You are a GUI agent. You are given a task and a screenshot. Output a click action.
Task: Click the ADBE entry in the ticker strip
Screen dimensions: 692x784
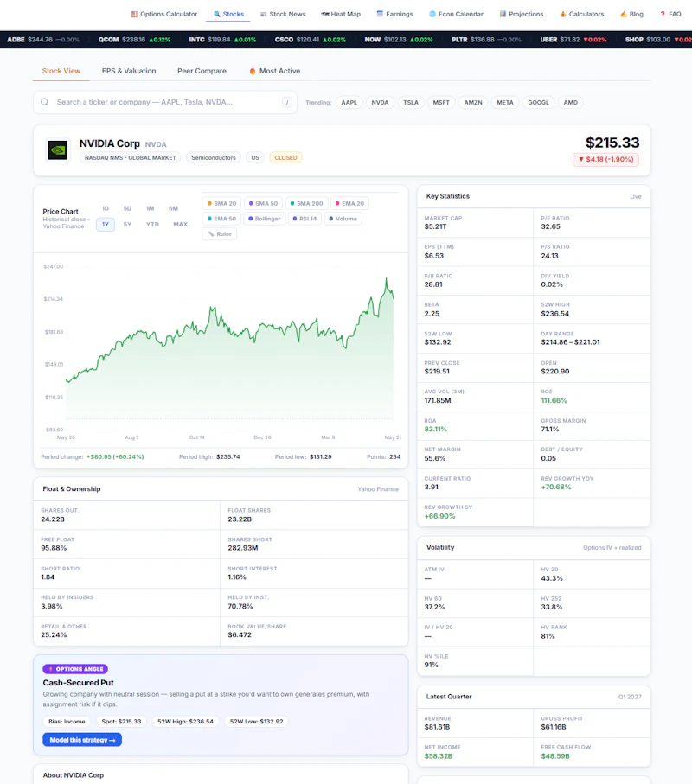[43, 40]
